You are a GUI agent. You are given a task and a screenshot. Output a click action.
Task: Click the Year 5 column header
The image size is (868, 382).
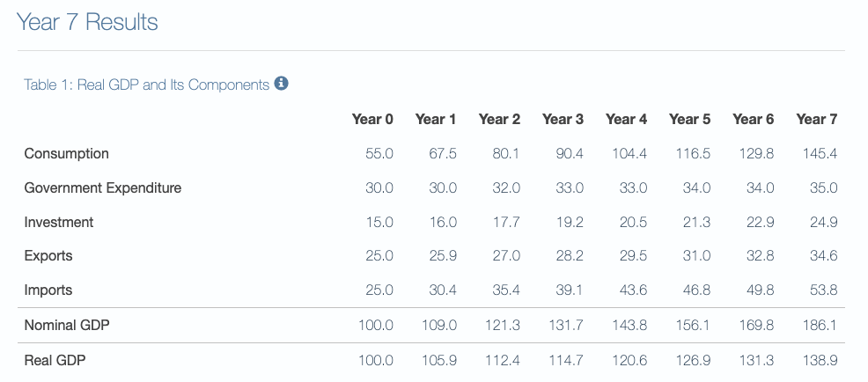pos(689,119)
